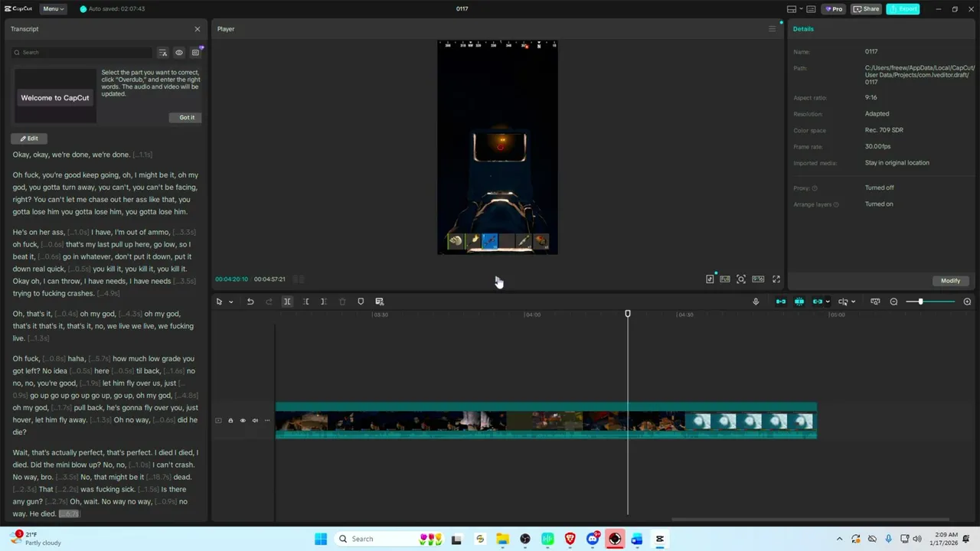
Task: Click the Arrange layers info icon
Action: (836, 204)
